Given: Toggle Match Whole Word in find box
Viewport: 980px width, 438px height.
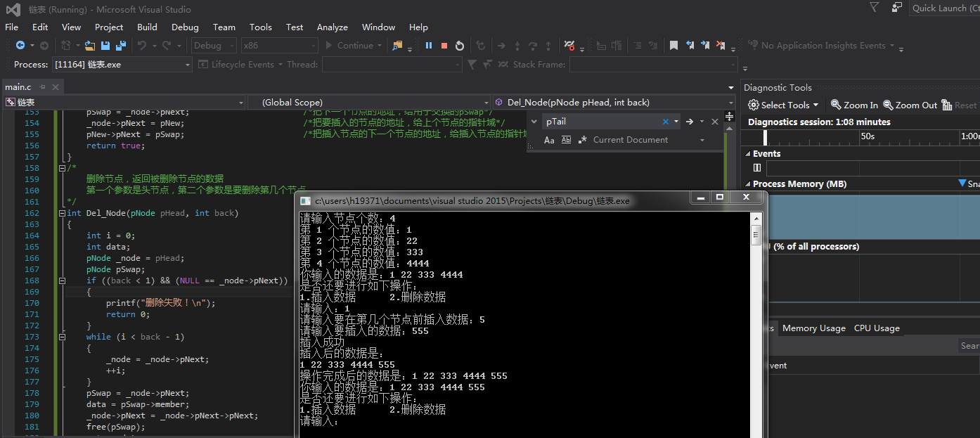Looking at the screenshot, I should (566, 140).
